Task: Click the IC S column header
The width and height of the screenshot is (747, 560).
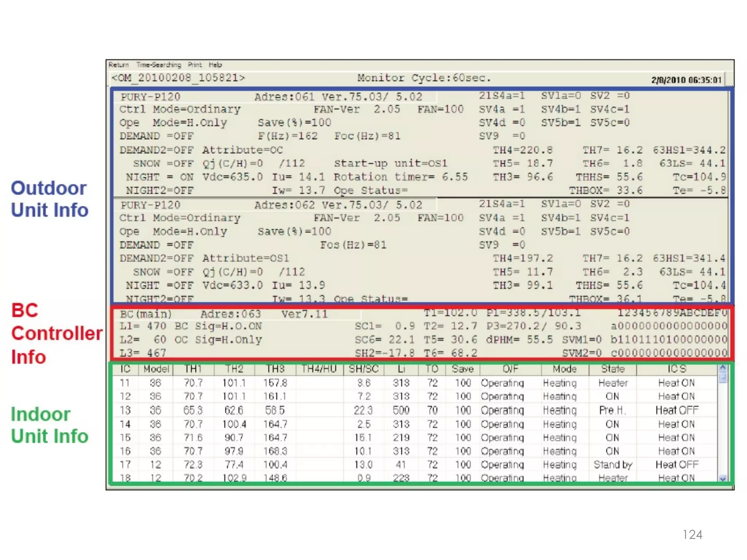Action: 677,369
